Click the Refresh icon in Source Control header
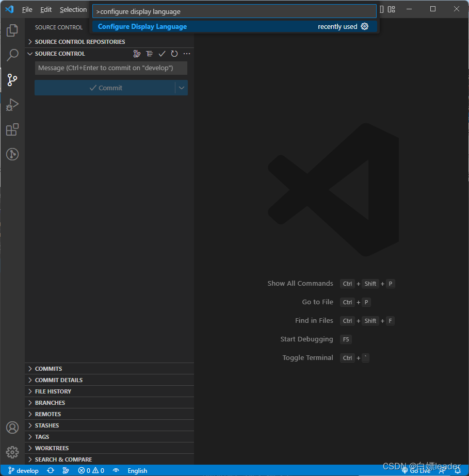Screen dimensions: 469x476 pos(174,54)
